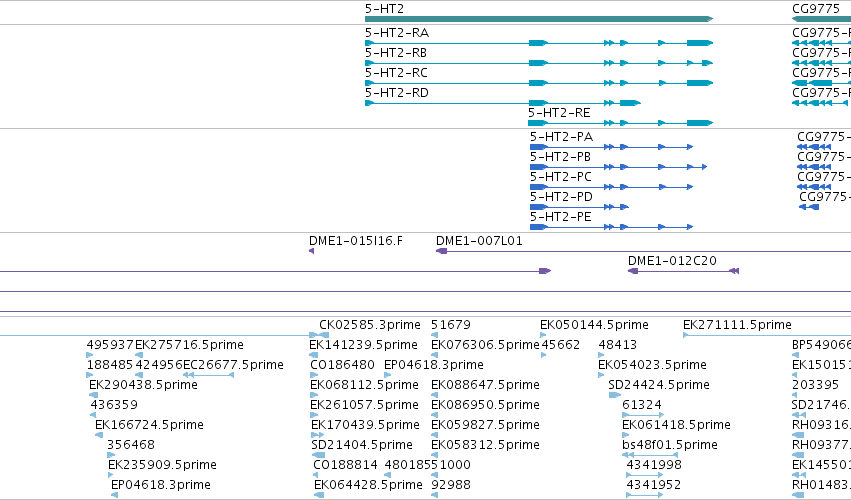Viewport: 851px width, 500px height.
Task: Select the EK054023.5prime EST
Action: tap(601, 375)
